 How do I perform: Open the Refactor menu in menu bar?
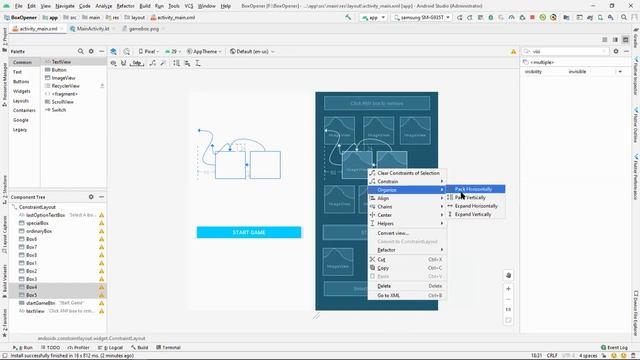click(125, 6)
